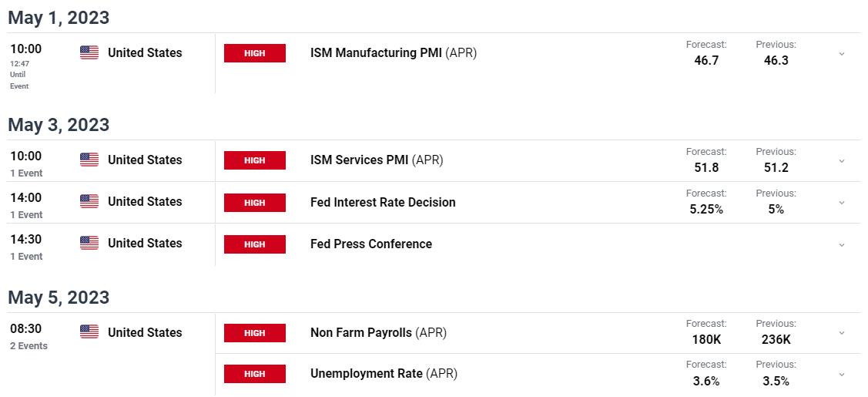Click the US flag in Fed Interest Rate Decision row
Image resolution: width=868 pixels, height=397 pixels.
(89, 201)
